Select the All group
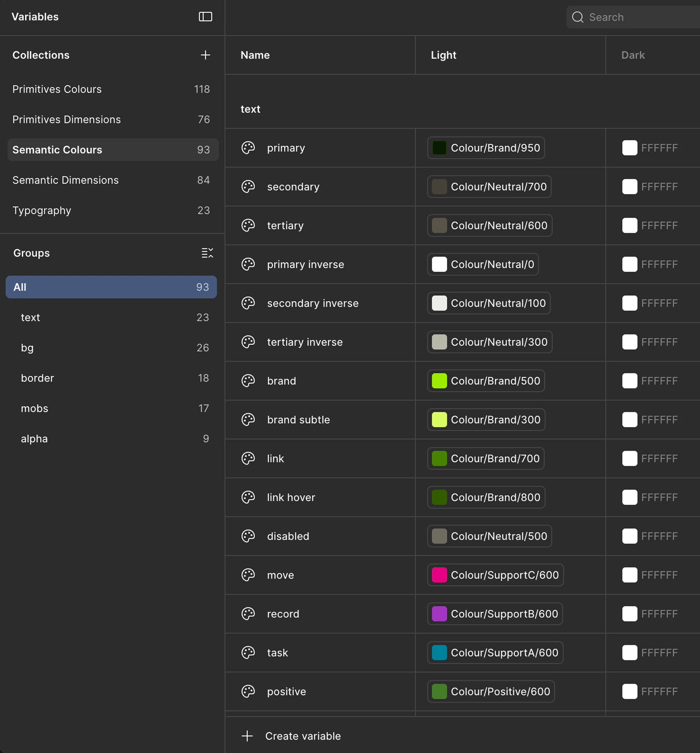This screenshot has width=700, height=753. tap(111, 287)
